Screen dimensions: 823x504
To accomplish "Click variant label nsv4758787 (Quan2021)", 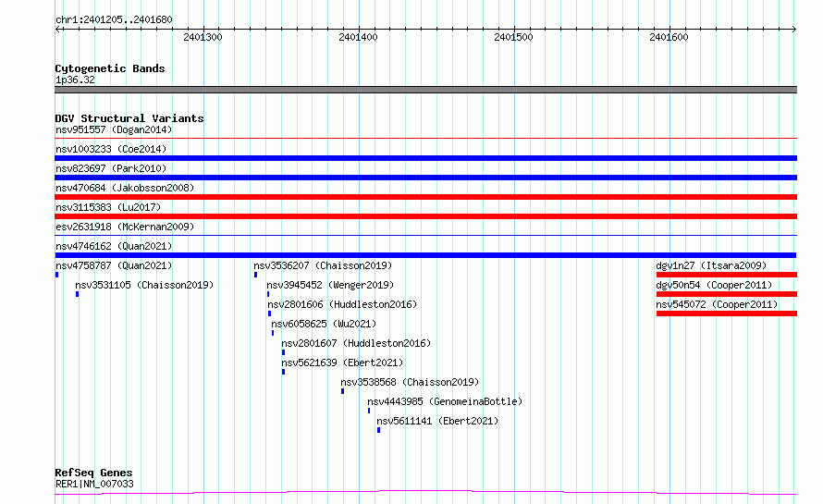I will (114, 265).
